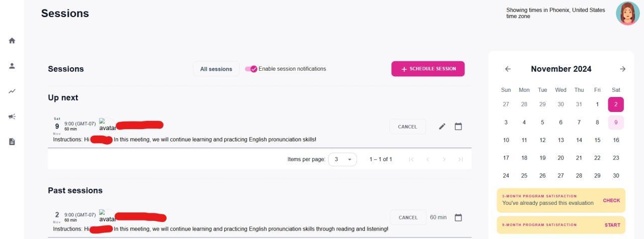Go to previous month in calendar
The image size is (644, 239).
coord(508,69)
